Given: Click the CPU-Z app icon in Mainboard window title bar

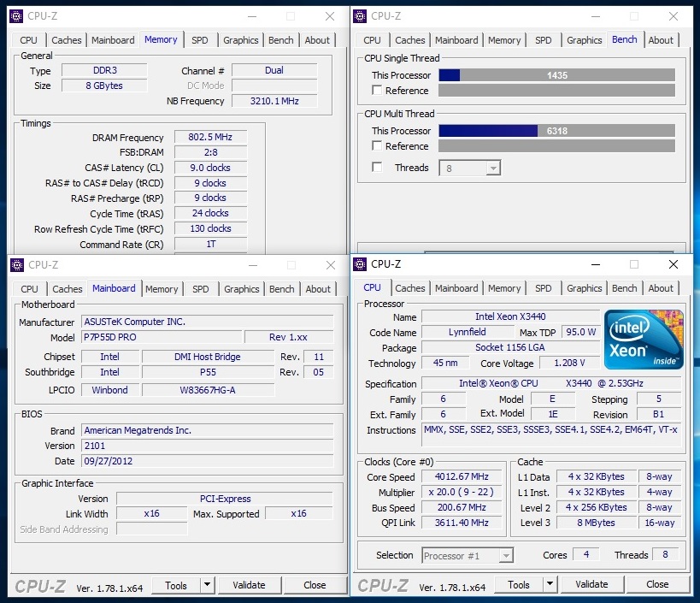Looking at the screenshot, I should pos(17,265).
